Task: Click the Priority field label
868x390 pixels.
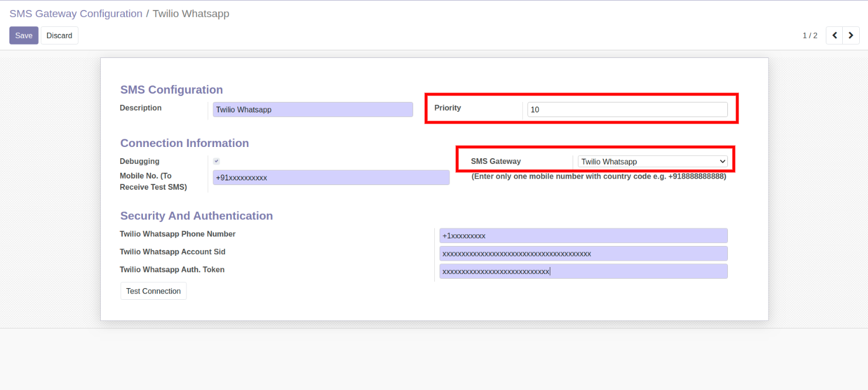Action: (448, 108)
